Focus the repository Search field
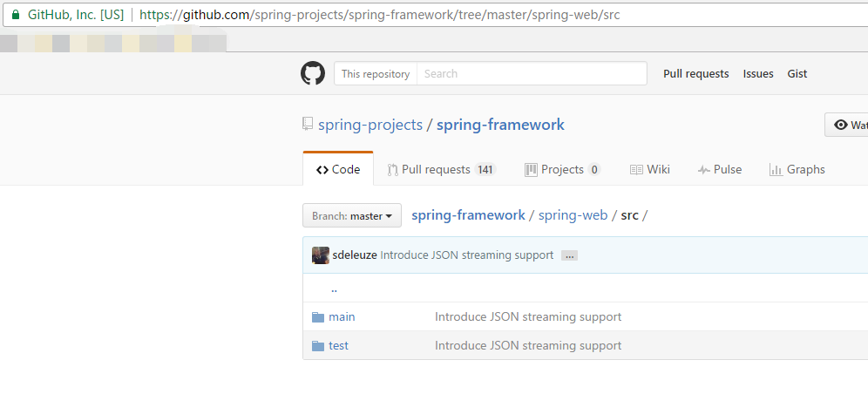This screenshot has width=868, height=394. pyautogui.click(x=532, y=73)
